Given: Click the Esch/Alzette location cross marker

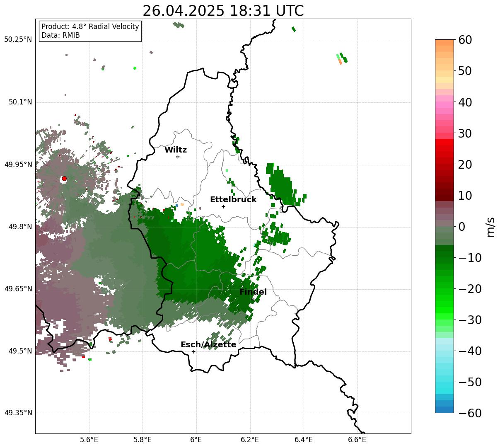Looking at the screenshot, I should [x=193, y=351].
